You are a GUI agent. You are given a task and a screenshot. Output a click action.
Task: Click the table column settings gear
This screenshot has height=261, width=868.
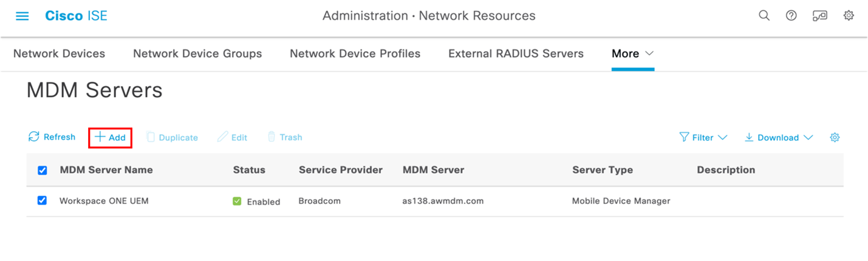click(835, 138)
